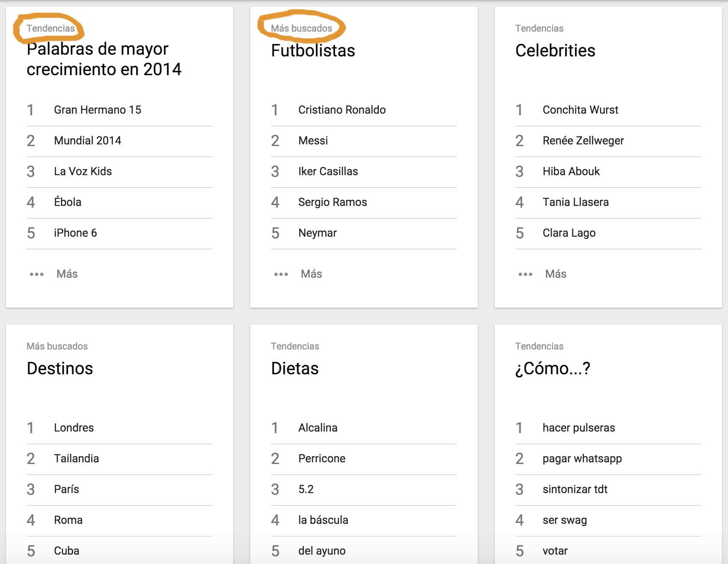Select pagar whatsapp entry
This screenshot has width=728, height=564.
[582, 458]
